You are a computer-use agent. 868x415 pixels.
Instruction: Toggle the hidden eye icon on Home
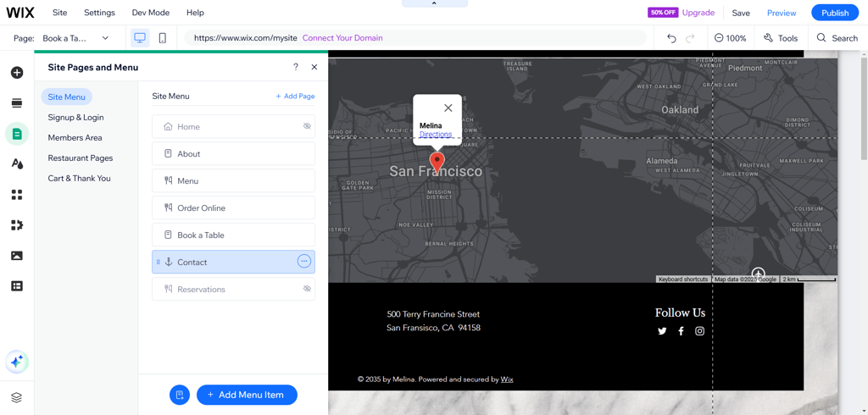[x=307, y=126]
